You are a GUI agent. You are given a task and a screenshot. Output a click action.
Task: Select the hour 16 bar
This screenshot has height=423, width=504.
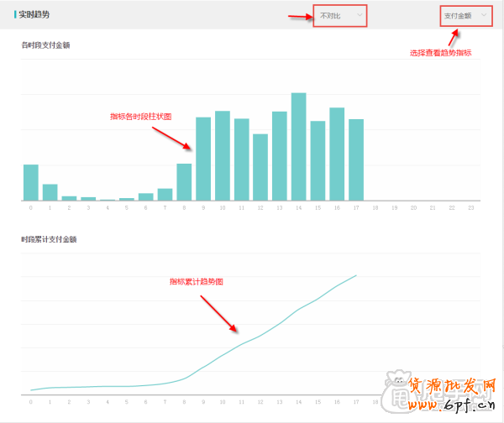337,154
